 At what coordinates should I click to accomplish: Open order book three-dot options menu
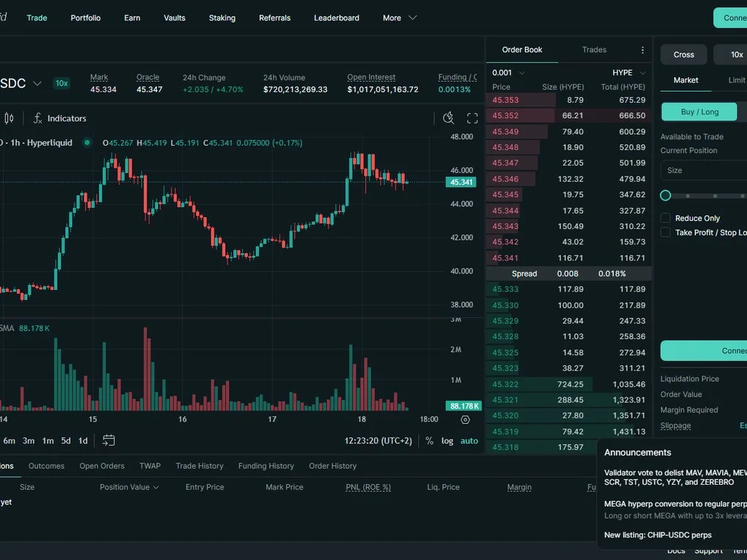tap(642, 50)
